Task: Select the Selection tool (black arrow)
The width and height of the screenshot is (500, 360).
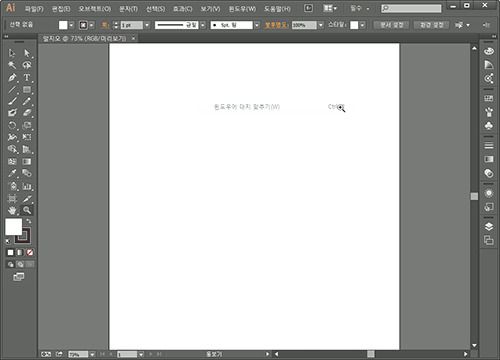Action: click(x=12, y=53)
